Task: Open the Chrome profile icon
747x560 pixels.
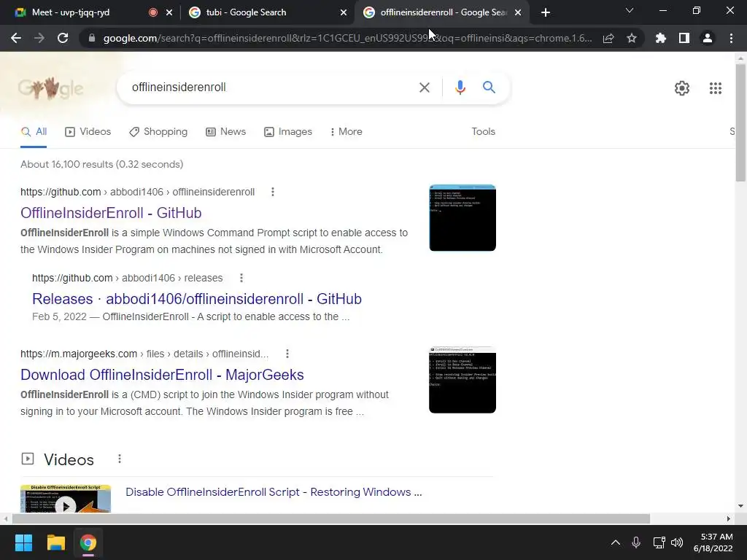Action: [708, 38]
